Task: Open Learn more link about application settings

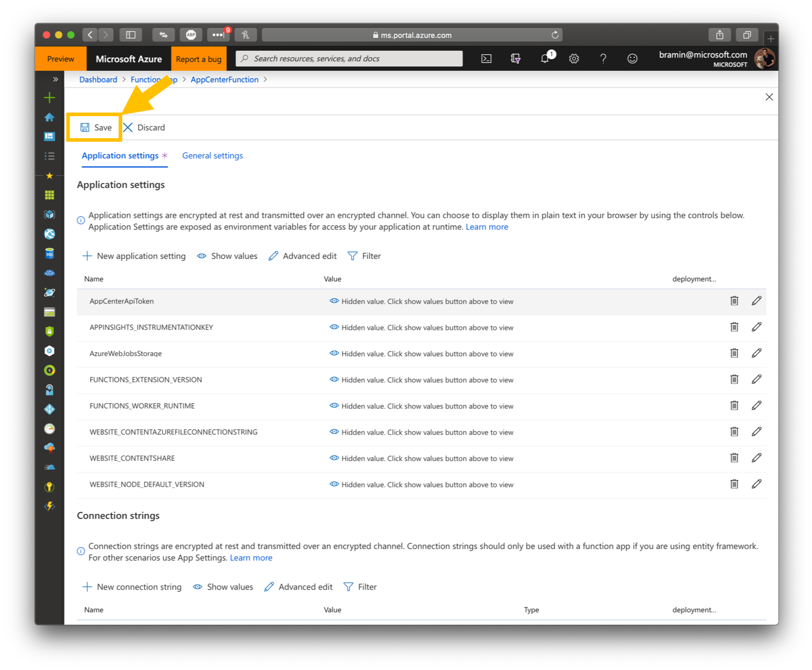Action: (x=487, y=227)
